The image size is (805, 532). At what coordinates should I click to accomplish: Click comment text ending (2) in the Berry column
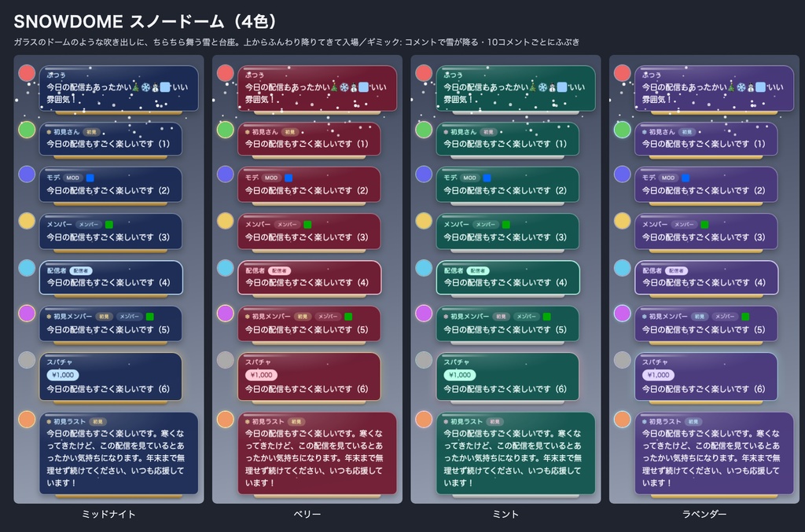click(307, 191)
